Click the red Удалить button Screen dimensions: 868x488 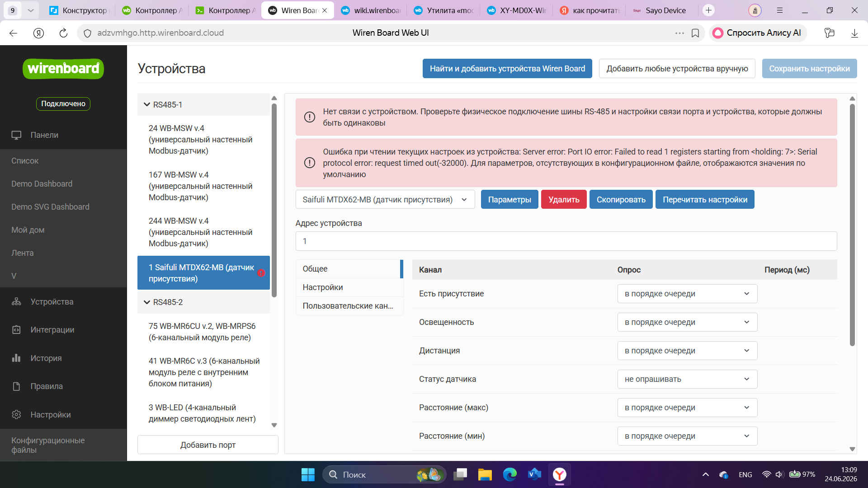pos(564,200)
